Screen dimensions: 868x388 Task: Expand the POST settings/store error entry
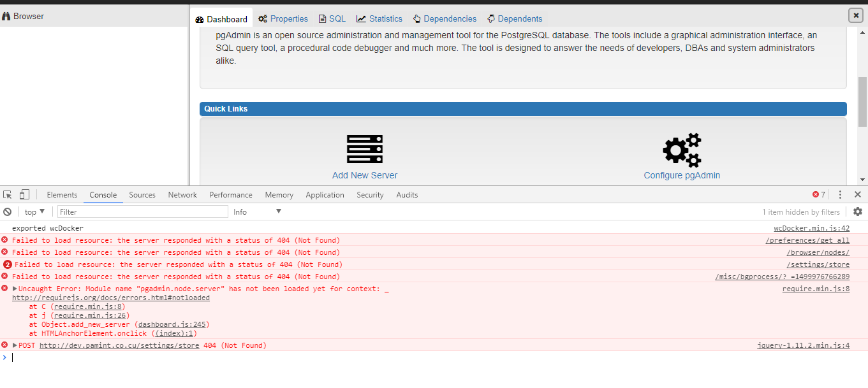pyautogui.click(x=15, y=345)
